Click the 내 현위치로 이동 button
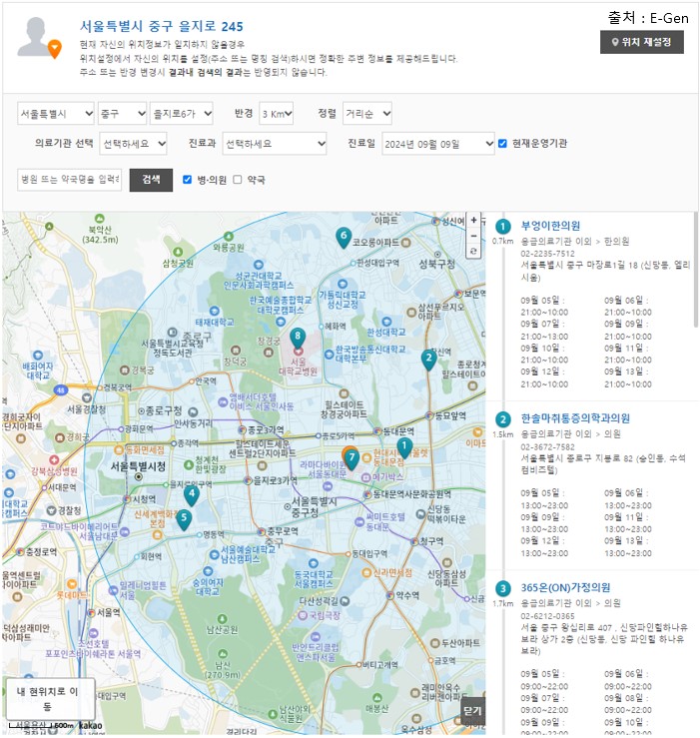Image resolution: width=700 pixels, height=738 pixels. pyautogui.click(x=50, y=698)
